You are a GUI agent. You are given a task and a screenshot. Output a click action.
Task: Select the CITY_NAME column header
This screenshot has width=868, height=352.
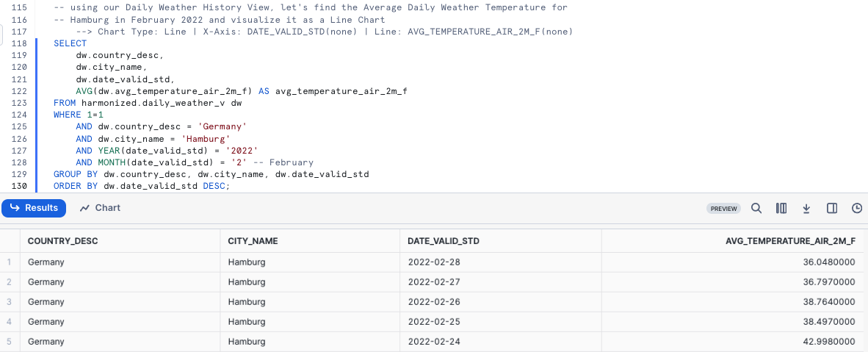click(253, 241)
